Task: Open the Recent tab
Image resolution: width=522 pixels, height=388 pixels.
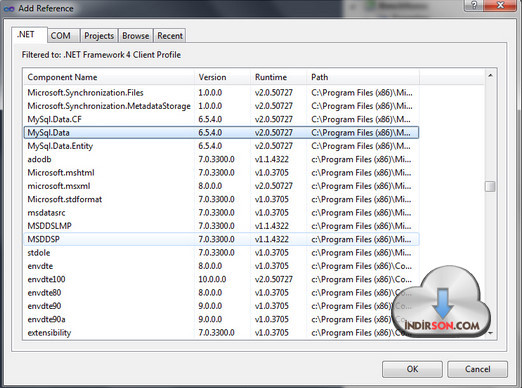Action: pos(170,36)
